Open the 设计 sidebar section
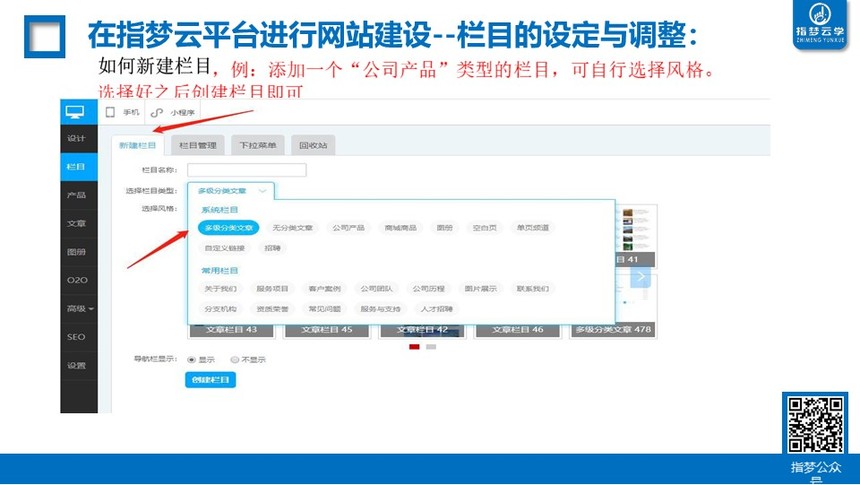The height and width of the screenshot is (485, 860). (77, 138)
